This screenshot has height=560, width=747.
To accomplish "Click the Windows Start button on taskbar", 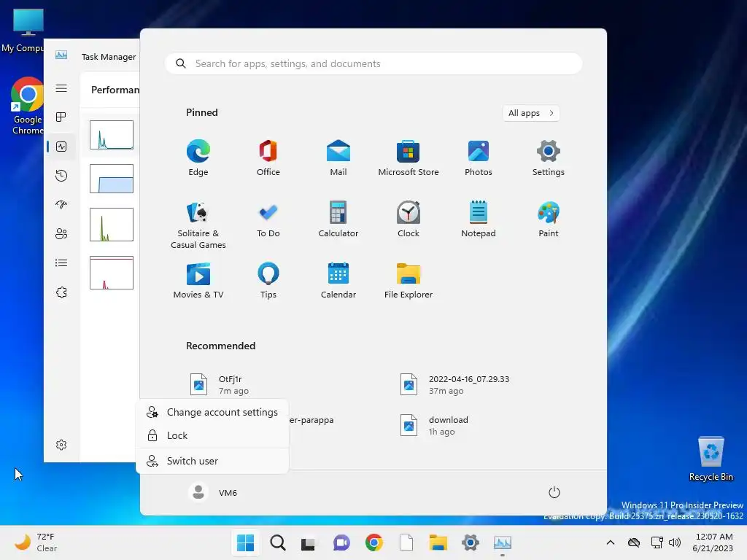I will pos(245,542).
